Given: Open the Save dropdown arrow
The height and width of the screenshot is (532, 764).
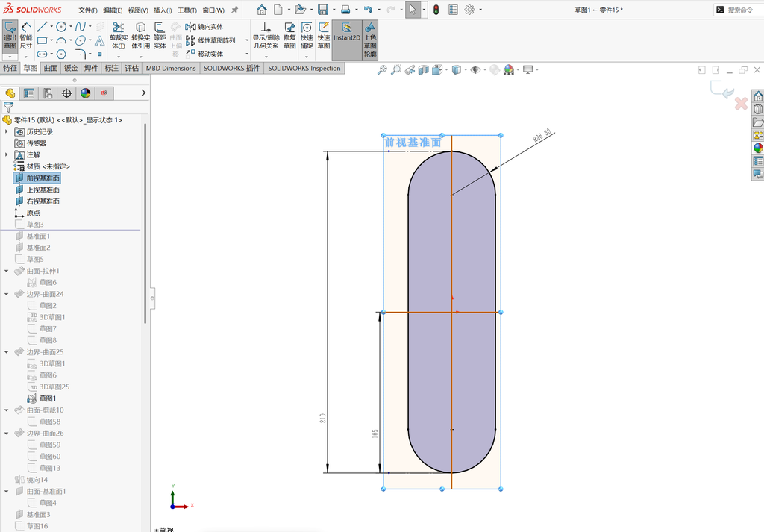Looking at the screenshot, I should 334,10.
